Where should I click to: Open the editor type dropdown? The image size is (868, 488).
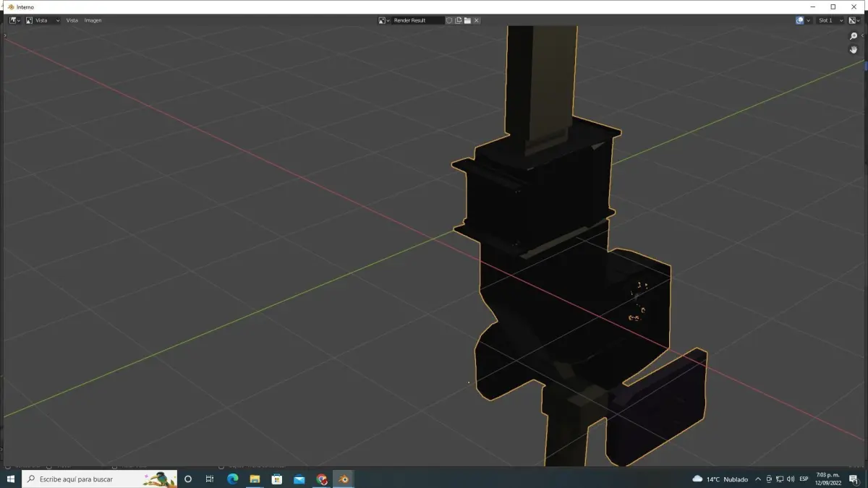pos(14,20)
